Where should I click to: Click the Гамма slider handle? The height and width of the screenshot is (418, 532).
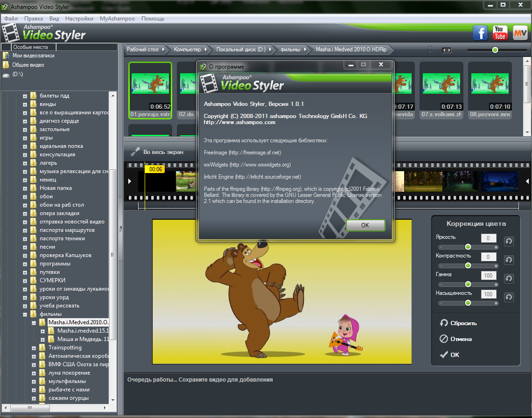pyautogui.click(x=468, y=284)
